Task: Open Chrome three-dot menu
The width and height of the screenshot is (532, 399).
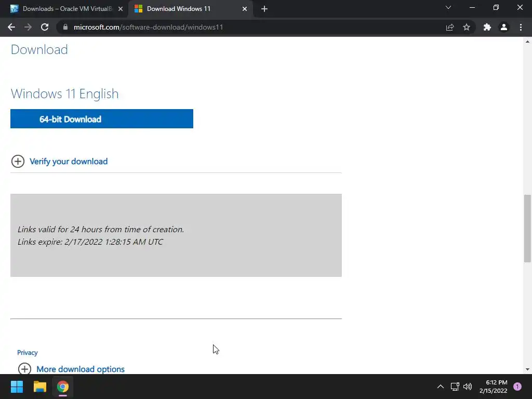Action: click(521, 27)
